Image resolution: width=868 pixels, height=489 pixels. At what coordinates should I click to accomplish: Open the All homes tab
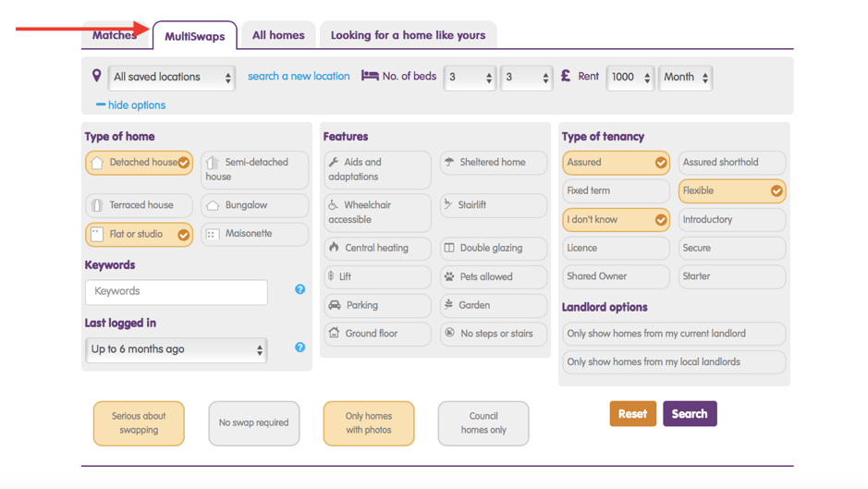(x=278, y=35)
